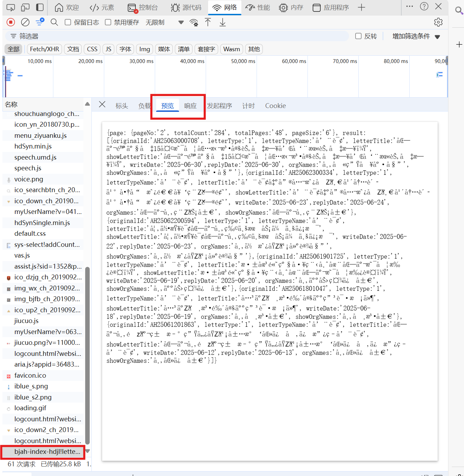Filter by JS requests
The height and width of the screenshot is (476, 464).
[108, 49]
